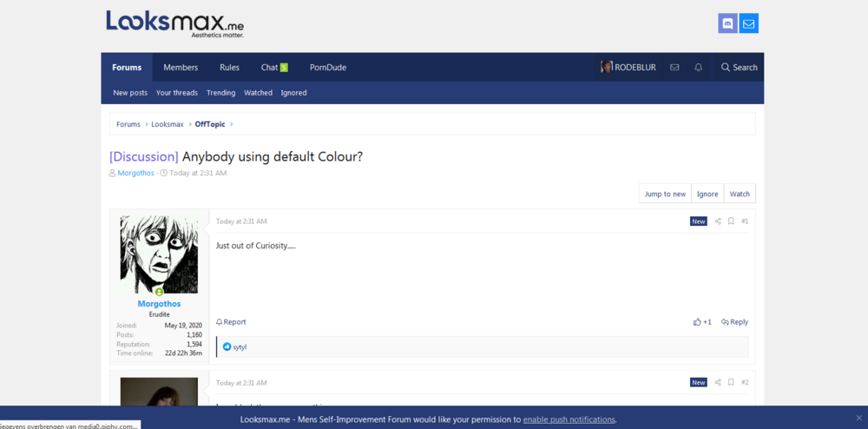Click the sytyl liker name
This screenshot has height=429, width=868.
(240, 347)
